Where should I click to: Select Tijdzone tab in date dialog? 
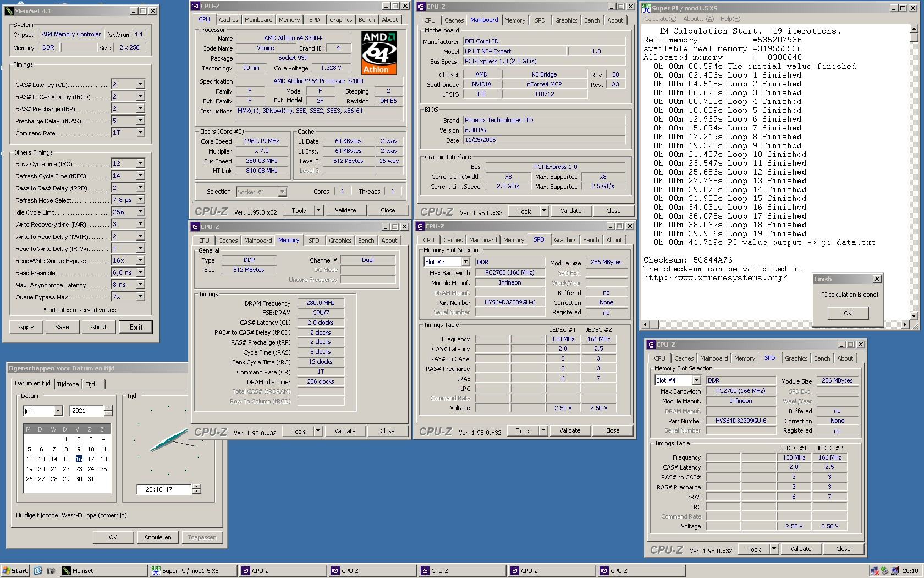[x=68, y=384]
